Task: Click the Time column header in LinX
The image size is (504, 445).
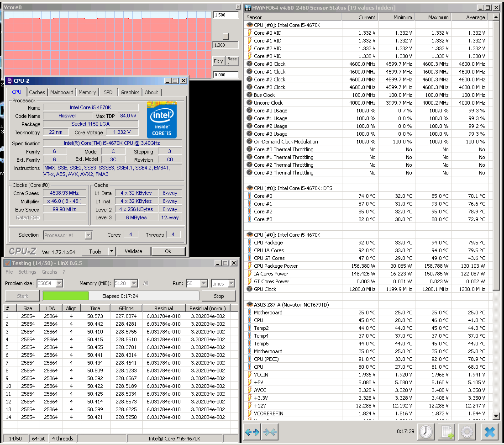Action: coord(95,308)
